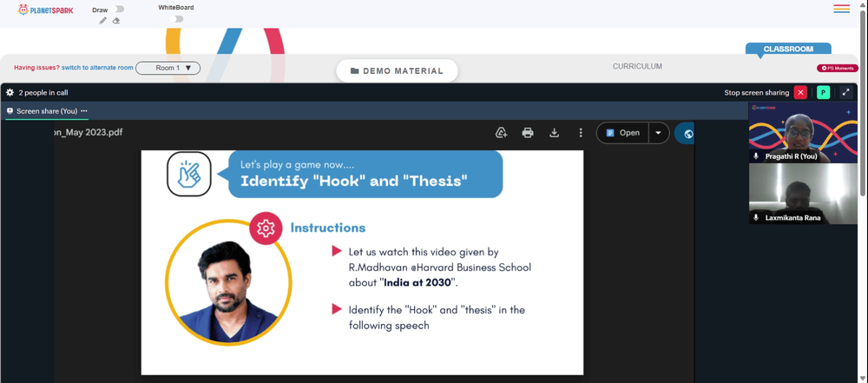868x383 pixels.
Task: Switch to the Curriculum tab
Action: click(x=637, y=67)
